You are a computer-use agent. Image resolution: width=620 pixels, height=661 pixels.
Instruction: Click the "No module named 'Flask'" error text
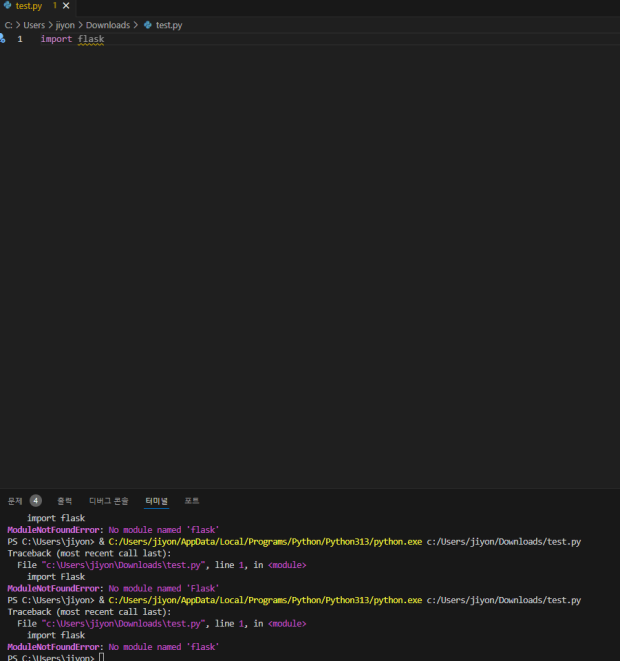coord(164,588)
